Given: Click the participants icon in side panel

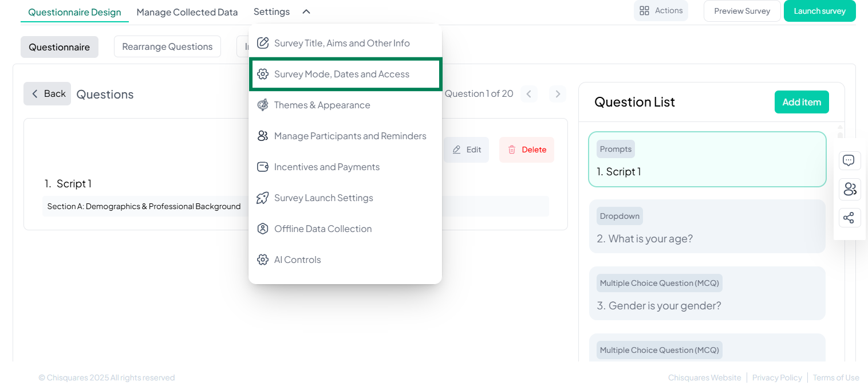Looking at the screenshot, I should coord(849,189).
